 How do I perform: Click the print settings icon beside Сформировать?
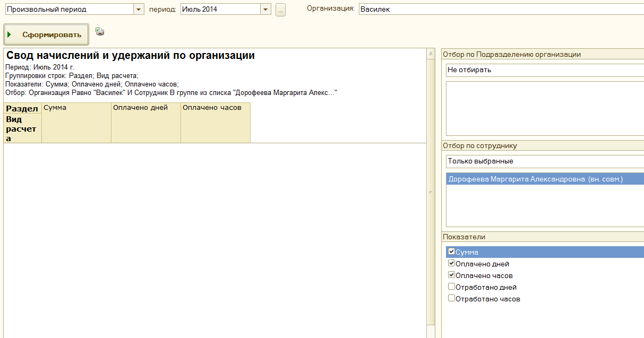[100, 32]
